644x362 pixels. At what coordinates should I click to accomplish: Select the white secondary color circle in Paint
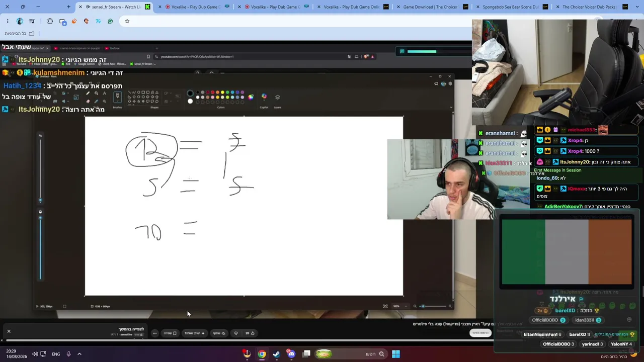click(190, 101)
